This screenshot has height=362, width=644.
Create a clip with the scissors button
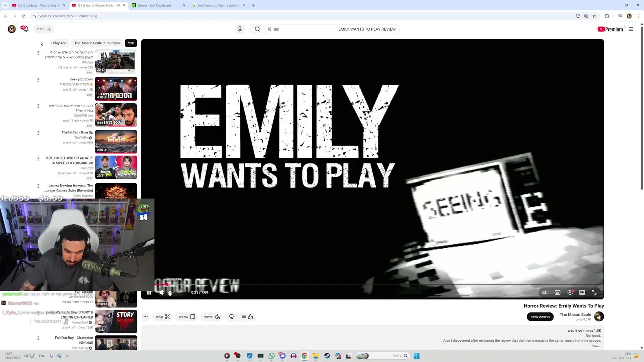[x=164, y=317]
